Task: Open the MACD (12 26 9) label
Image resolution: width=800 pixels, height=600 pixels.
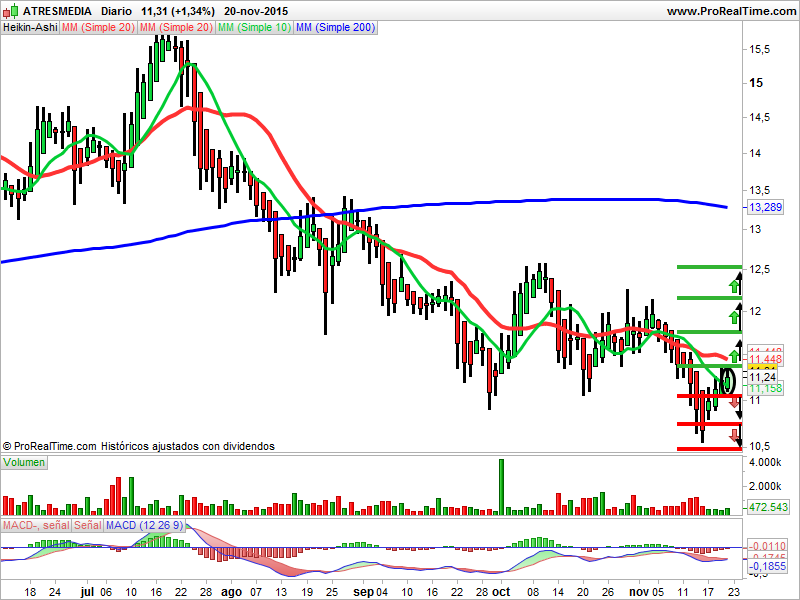Action: 144,525
